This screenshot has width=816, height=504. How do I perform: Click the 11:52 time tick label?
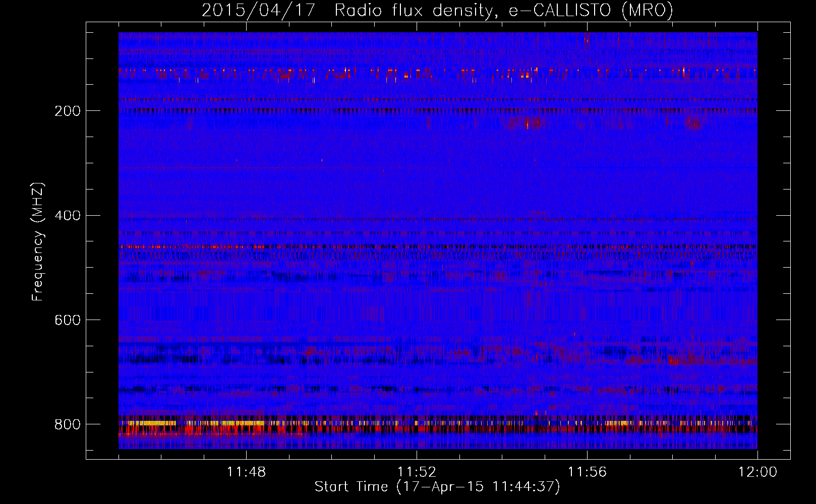tap(417, 472)
